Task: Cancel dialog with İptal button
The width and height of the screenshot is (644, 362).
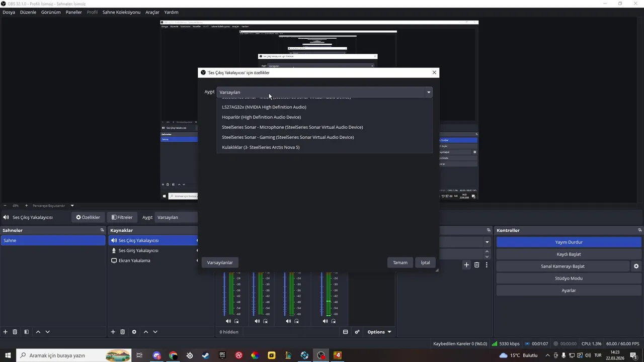Action: pyautogui.click(x=426, y=262)
